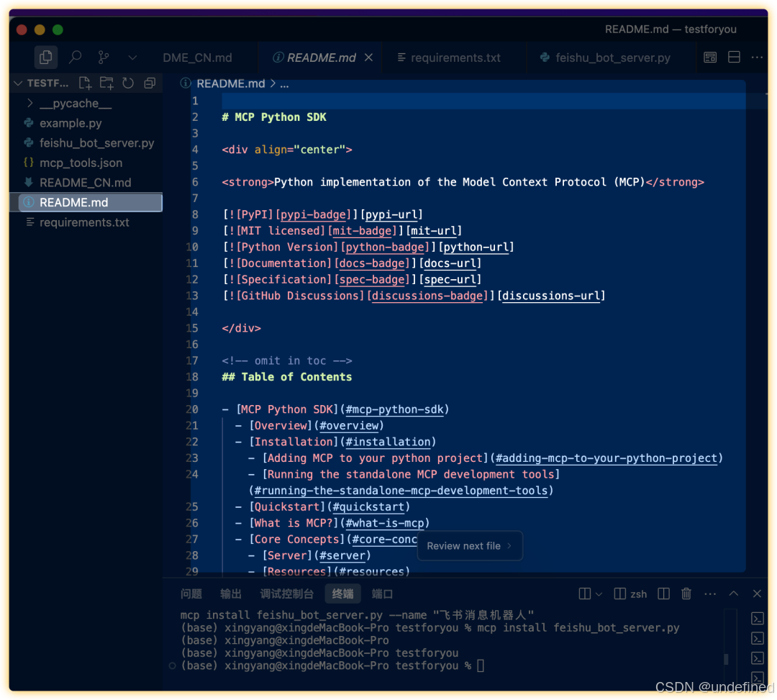Viewport: 777px width, 700px height.
Task: Split the terminal pane
Action: pyautogui.click(x=663, y=594)
